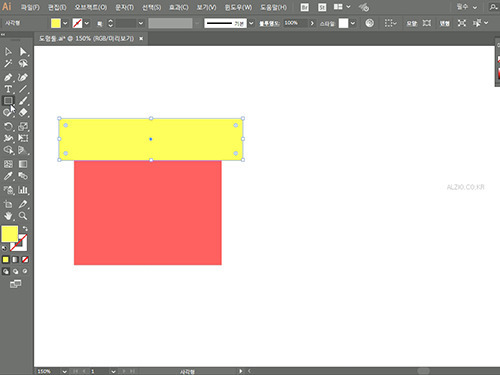Select the Hand tool
Image resolution: width=500 pixels, height=375 pixels.
coord(8,216)
